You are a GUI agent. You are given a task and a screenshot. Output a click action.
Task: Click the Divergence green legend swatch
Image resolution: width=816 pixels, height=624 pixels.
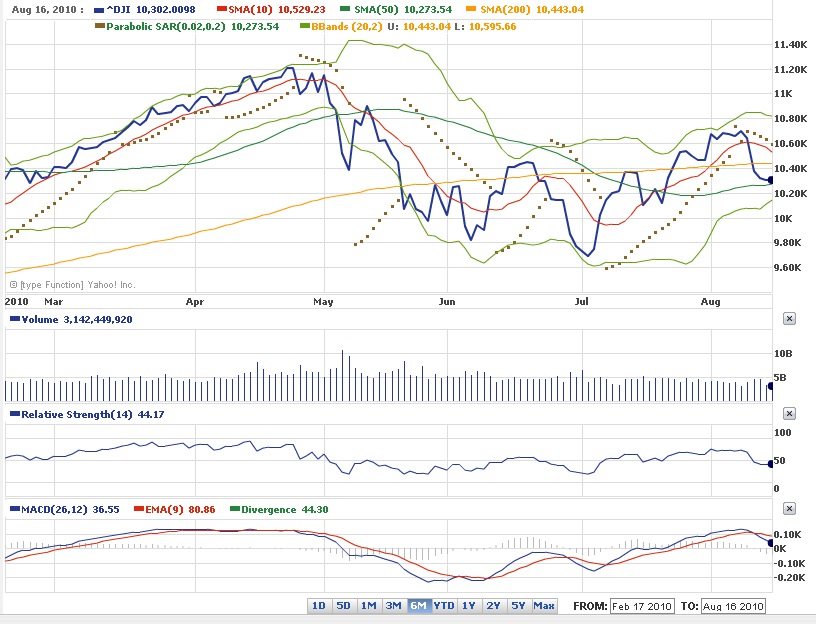[x=235, y=508]
